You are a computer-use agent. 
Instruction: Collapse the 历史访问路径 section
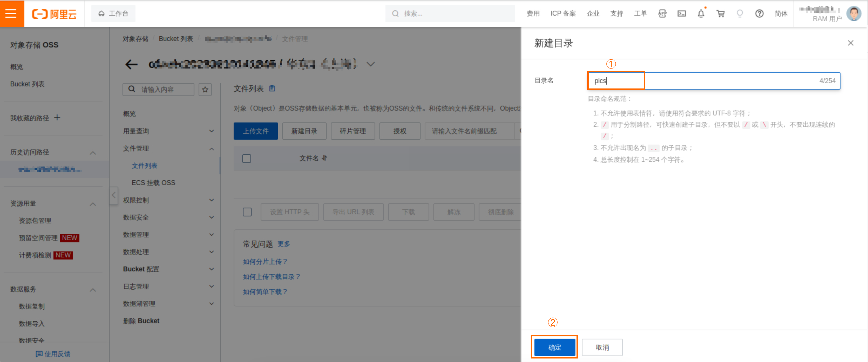[93, 153]
